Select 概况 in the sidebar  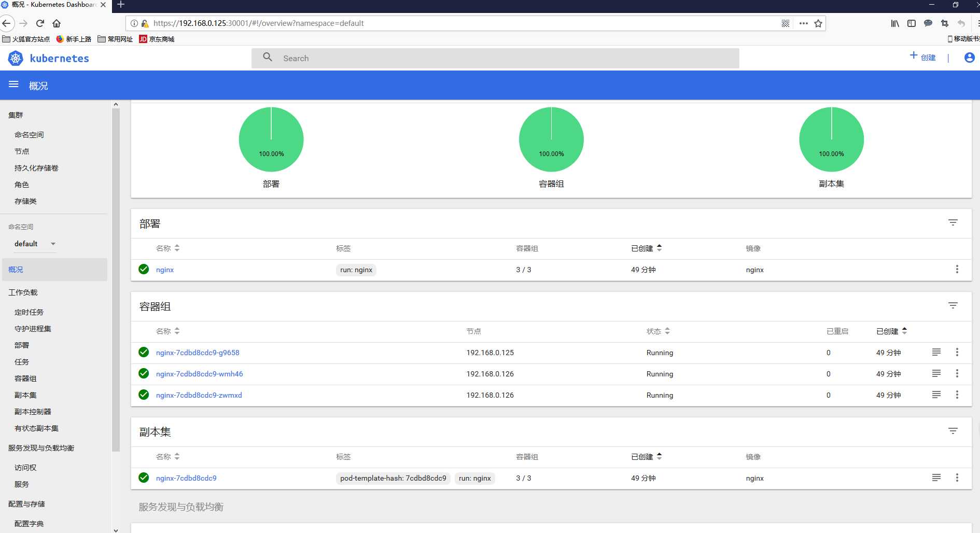click(54, 270)
